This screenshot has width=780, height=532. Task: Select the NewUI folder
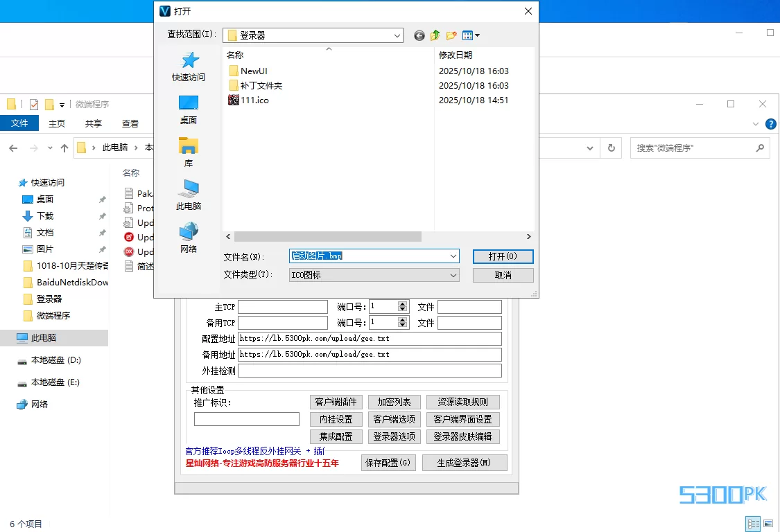click(x=248, y=71)
